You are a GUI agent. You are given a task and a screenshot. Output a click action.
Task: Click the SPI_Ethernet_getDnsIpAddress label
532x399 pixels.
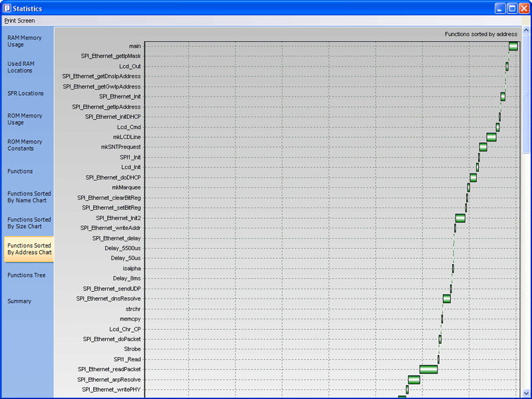102,76
